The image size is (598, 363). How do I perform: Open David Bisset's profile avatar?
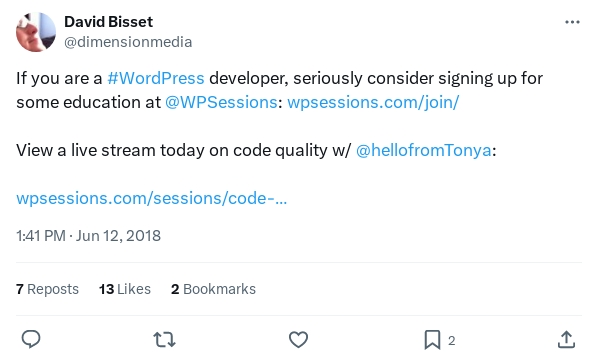click(36, 32)
